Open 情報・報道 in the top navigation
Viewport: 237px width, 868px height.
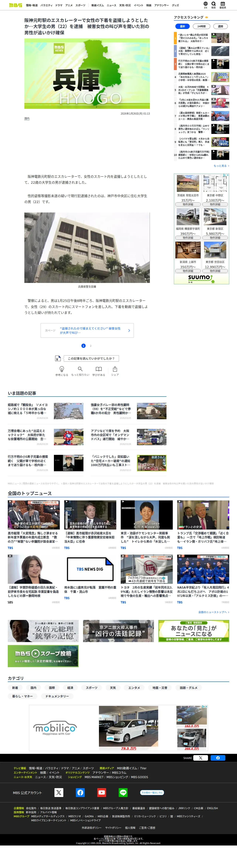pyautogui.click(x=32, y=5)
